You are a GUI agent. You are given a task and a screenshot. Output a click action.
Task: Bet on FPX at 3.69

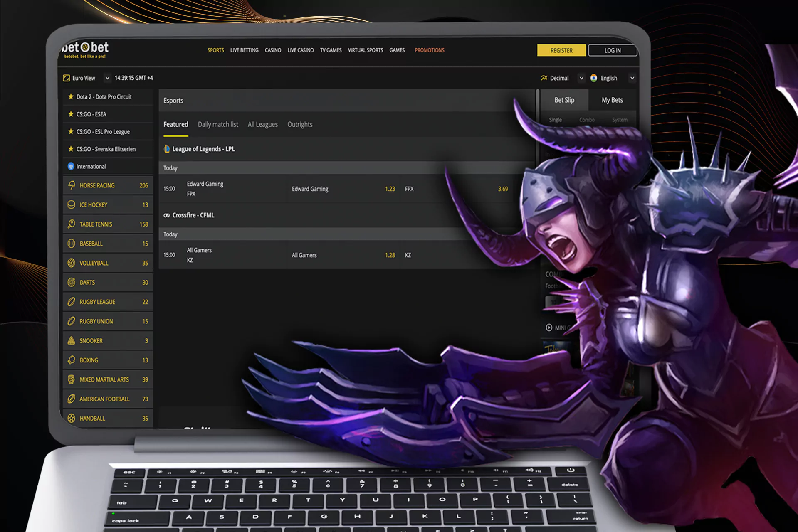[x=457, y=189]
